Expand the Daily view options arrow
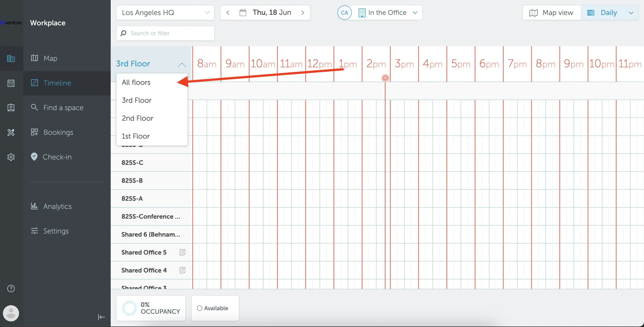This screenshot has height=327, width=644. click(631, 13)
